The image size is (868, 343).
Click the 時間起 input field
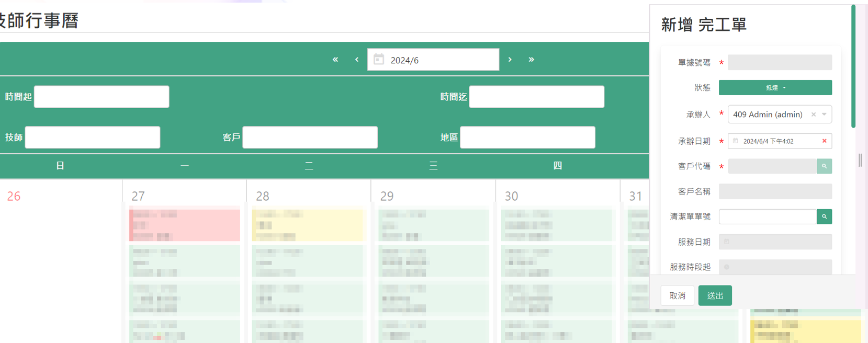[x=102, y=97]
